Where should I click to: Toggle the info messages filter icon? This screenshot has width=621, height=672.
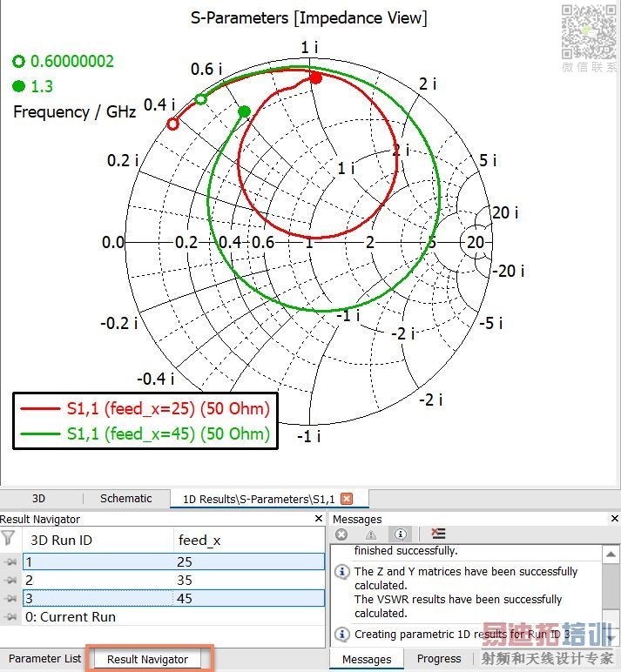tap(400, 534)
